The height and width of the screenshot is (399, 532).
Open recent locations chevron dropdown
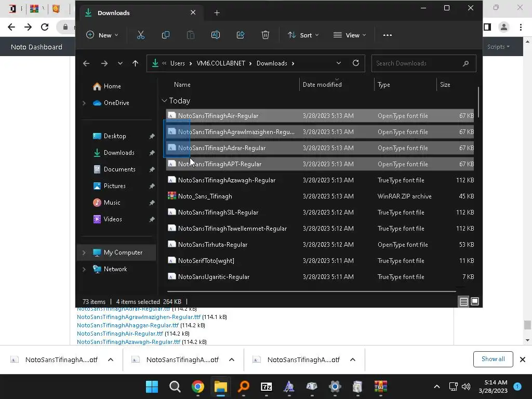click(x=120, y=63)
